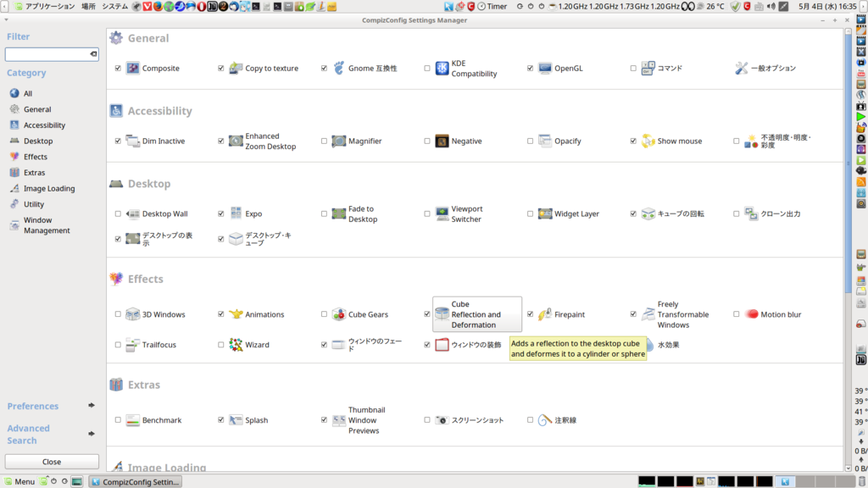Open the Viewport Switcher plugin icon
Viewport: 868px width, 488px height.
coord(442,213)
